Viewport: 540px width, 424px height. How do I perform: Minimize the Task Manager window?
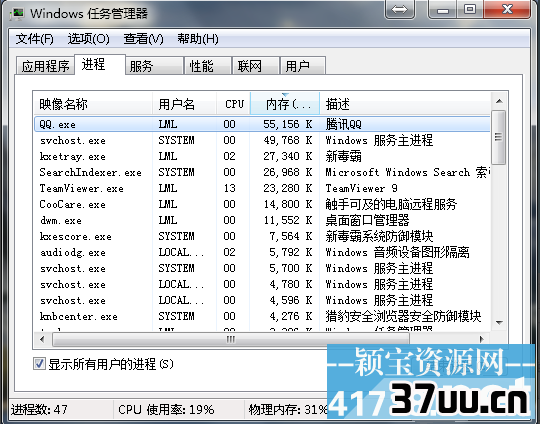click(443, 9)
